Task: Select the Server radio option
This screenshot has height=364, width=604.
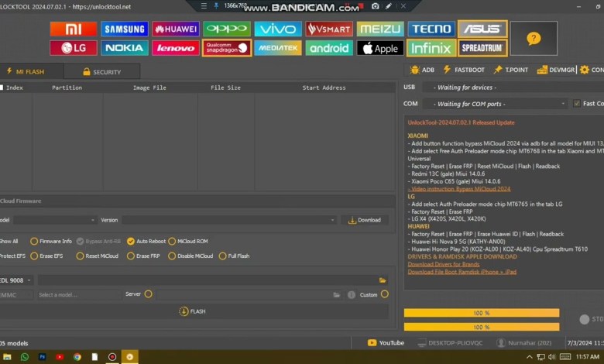Action: tap(149, 294)
